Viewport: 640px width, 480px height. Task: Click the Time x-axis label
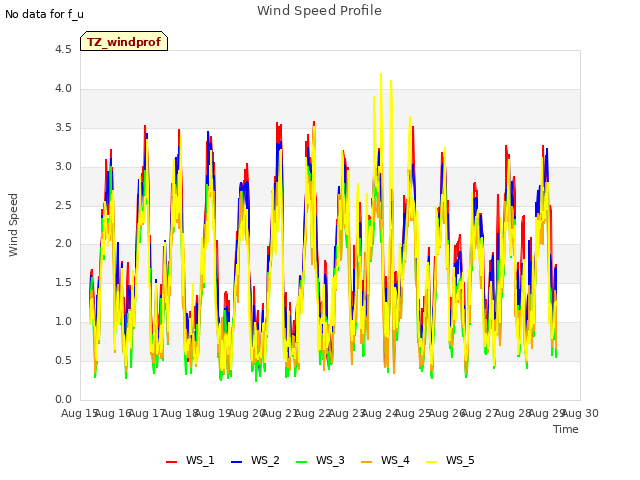point(566,429)
